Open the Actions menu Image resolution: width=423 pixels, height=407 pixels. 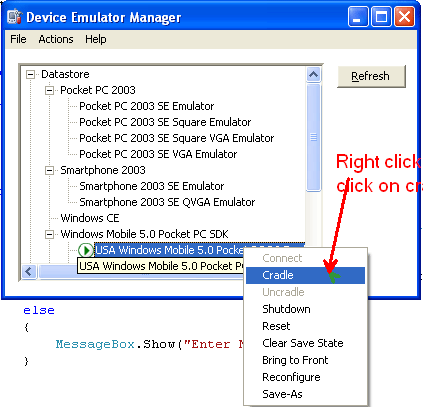click(x=56, y=39)
